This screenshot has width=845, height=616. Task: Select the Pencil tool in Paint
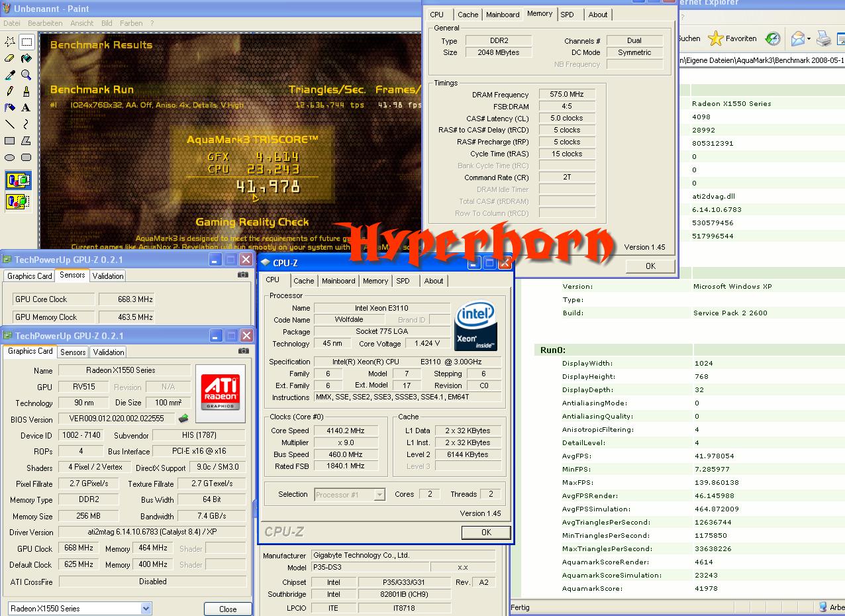click(x=10, y=91)
